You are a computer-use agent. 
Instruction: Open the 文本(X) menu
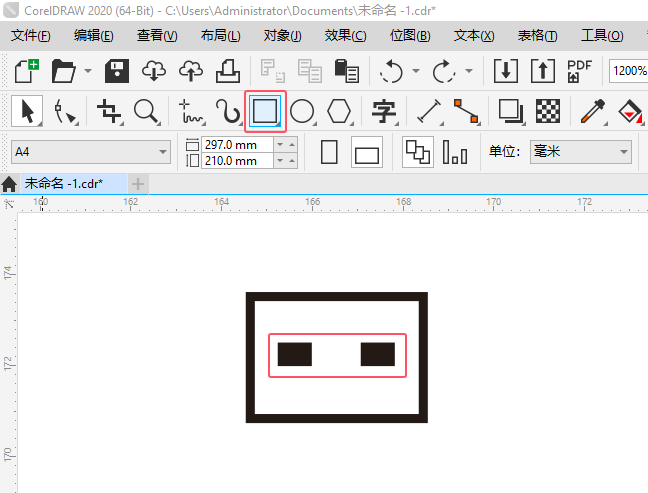pyautogui.click(x=474, y=36)
